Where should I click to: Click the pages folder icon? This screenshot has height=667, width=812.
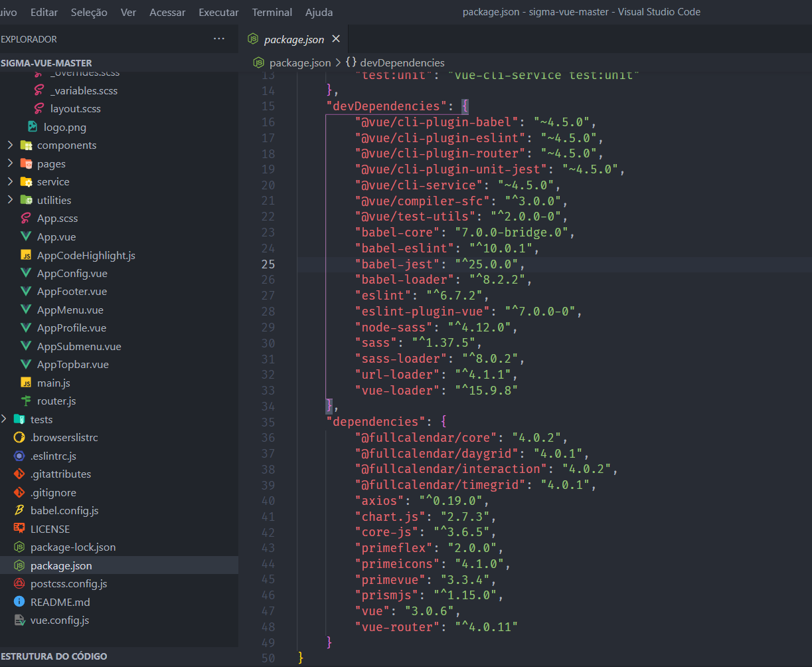26,163
